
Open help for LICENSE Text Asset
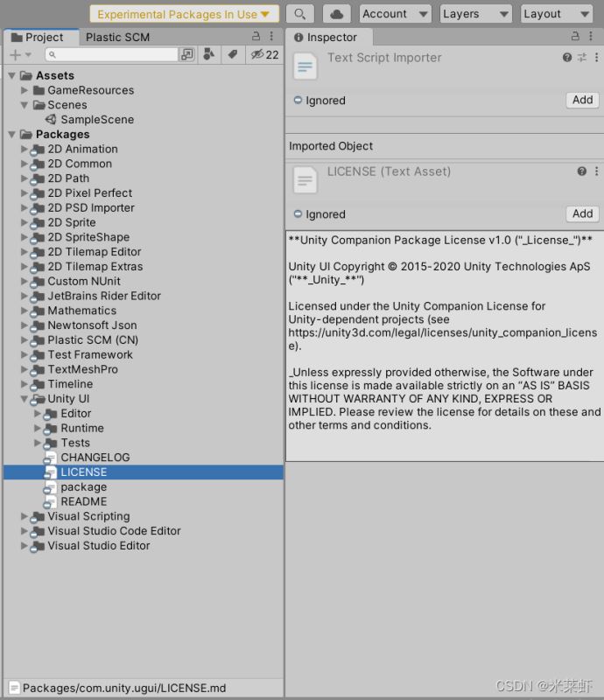[x=581, y=171]
